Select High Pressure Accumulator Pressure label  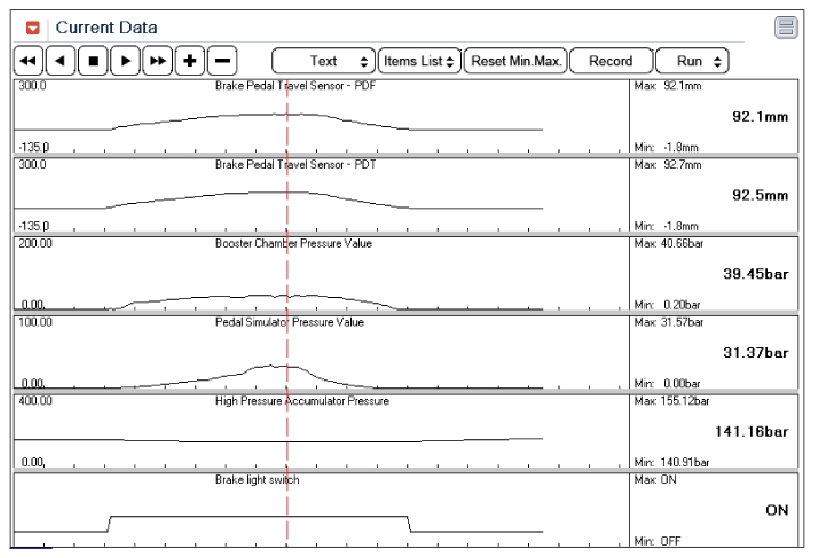pyautogui.click(x=302, y=401)
